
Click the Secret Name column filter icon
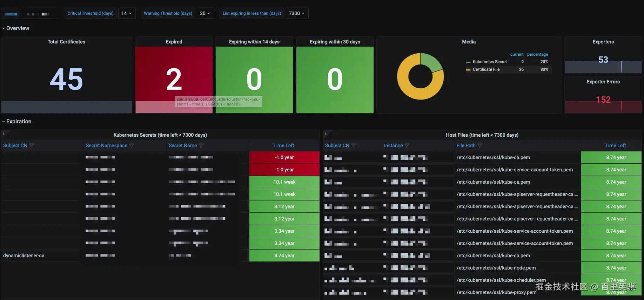click(201, 145)
